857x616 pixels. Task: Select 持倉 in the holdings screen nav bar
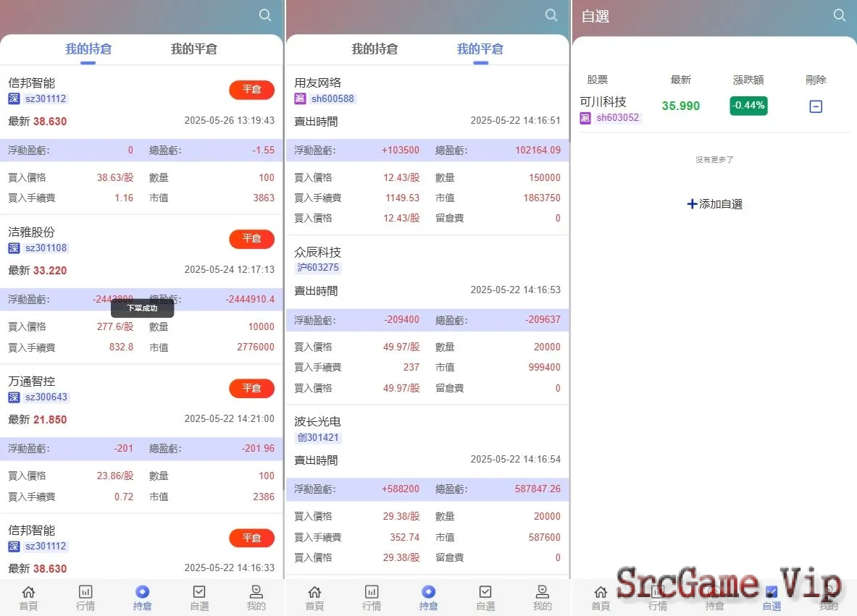tap(142, 598)
